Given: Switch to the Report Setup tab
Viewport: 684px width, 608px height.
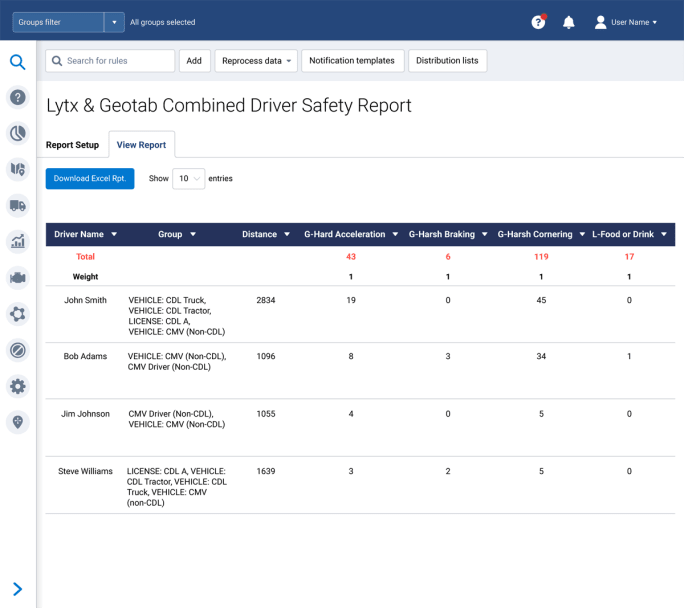Looking at the screenshot, I should point(72,145).
